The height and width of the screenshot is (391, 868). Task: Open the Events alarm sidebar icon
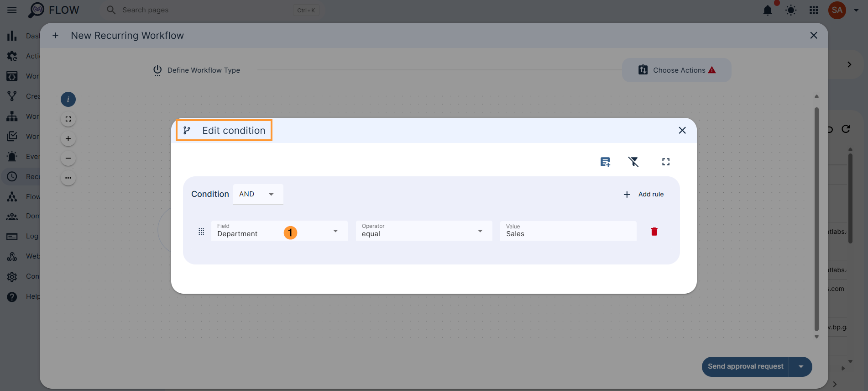(x=12, y=156)
